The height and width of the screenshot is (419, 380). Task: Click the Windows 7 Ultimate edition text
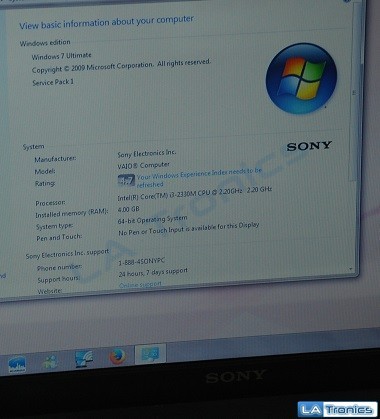point(61,56)
